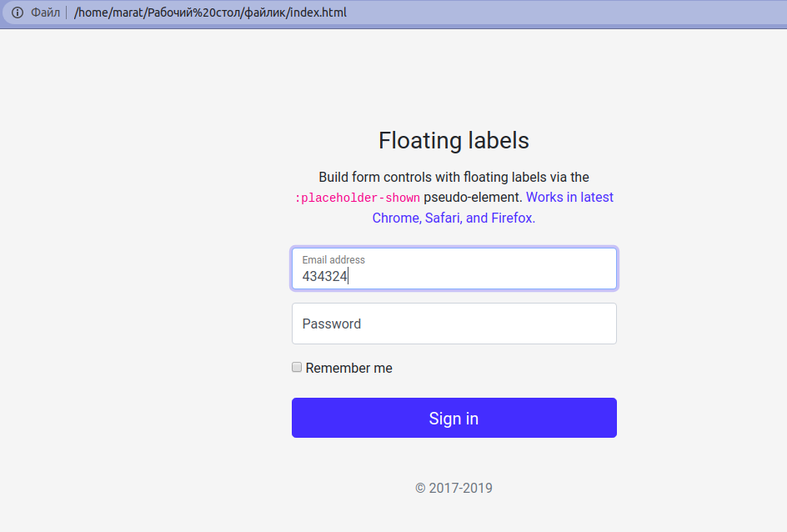Submit with the Sign in button

454,418
